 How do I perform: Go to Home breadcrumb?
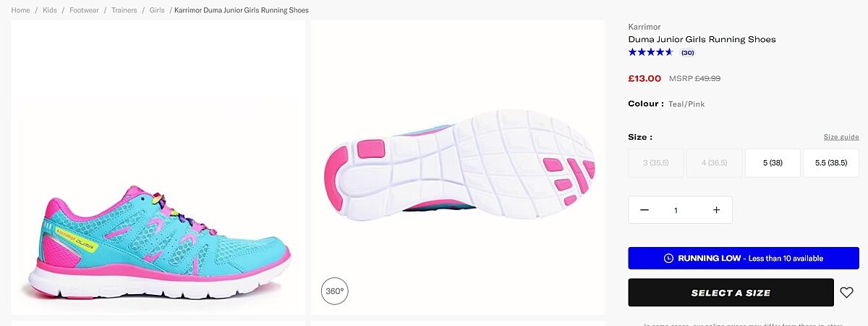tap(21, 10)
